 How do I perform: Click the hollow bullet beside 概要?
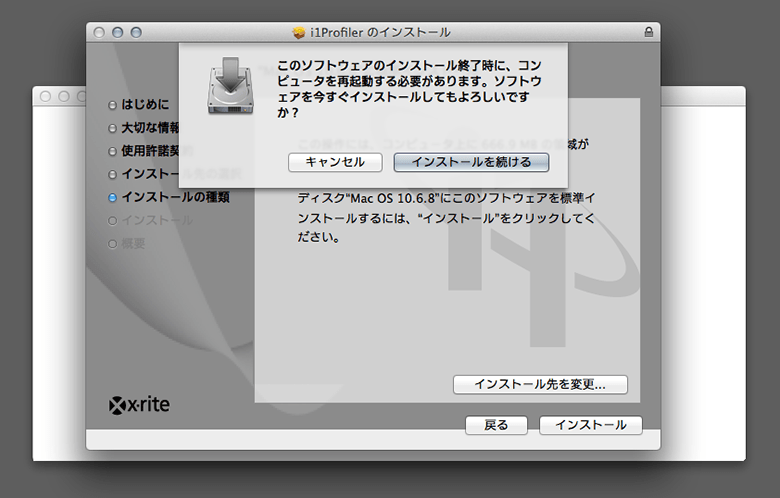point(112,244)
